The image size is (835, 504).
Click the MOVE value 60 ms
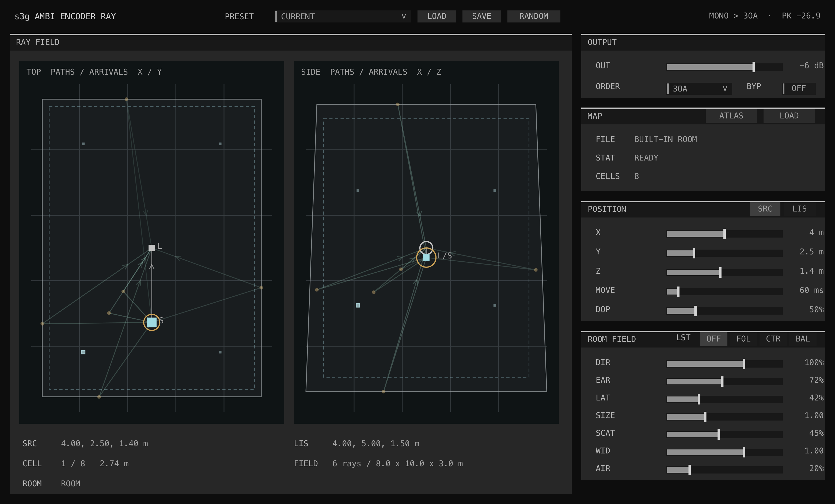pyautogui.click(x=811, y=290)
